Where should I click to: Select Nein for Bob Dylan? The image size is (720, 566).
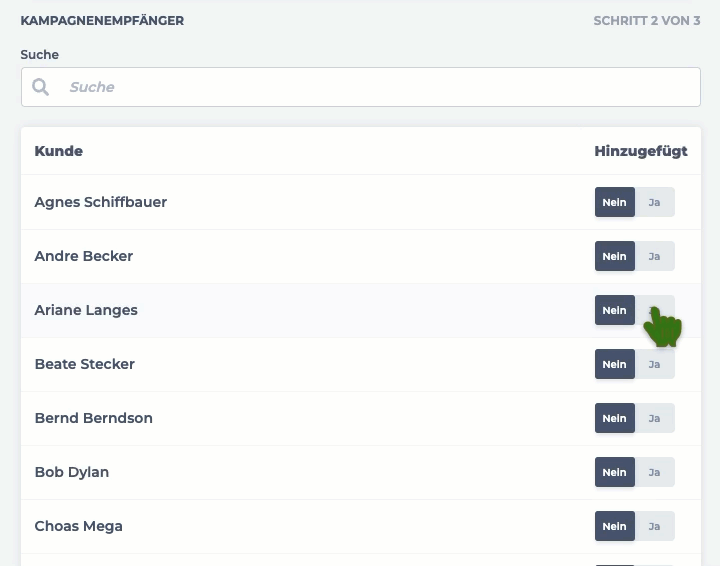[x=615, y=472]
